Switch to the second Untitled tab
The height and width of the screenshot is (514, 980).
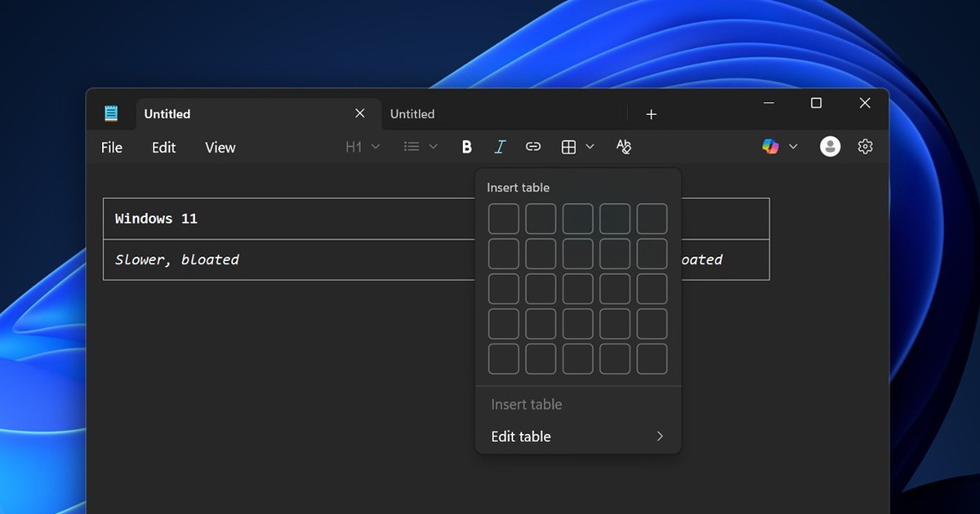pyautogui.click(x=412, y=114)
